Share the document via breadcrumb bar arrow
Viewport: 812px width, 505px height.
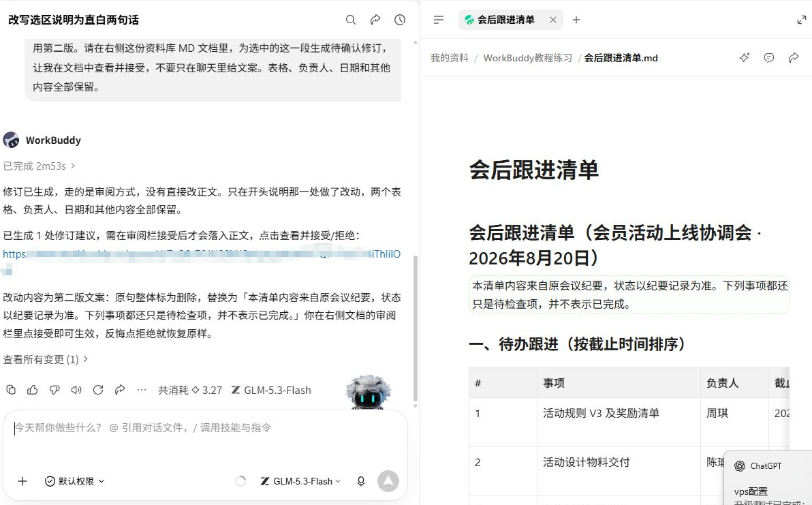tap(794, 57)
